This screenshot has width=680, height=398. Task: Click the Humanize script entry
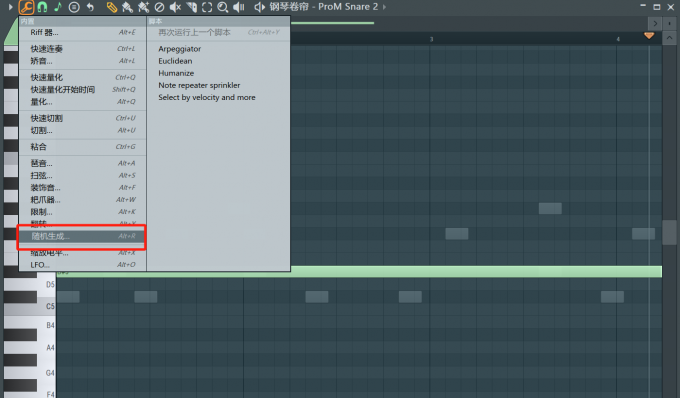(176, 73)
